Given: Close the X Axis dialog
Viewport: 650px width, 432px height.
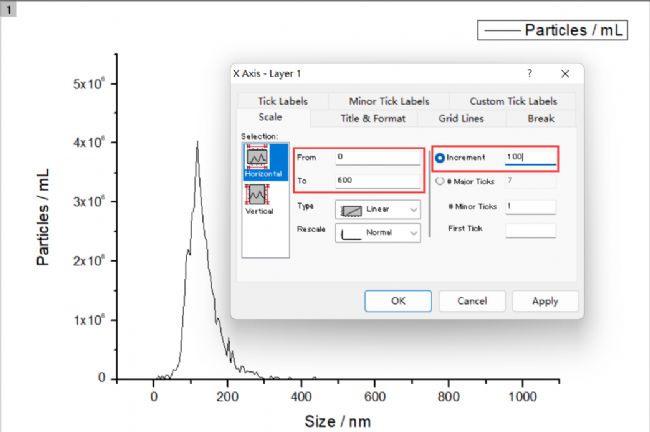Looking at the screenshot, I should pyautogui.click(x=565, y=73).
